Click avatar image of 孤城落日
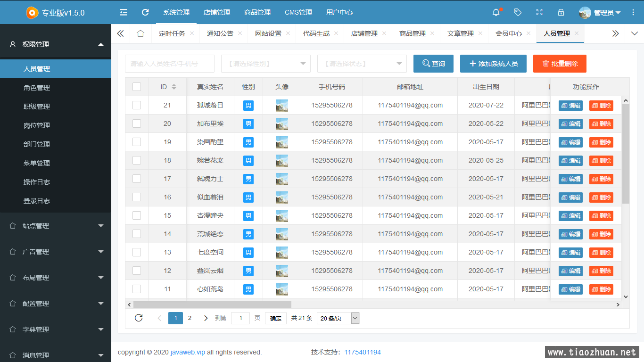Image resolution: width=644 pixels, height=362 pixels. 282,106
